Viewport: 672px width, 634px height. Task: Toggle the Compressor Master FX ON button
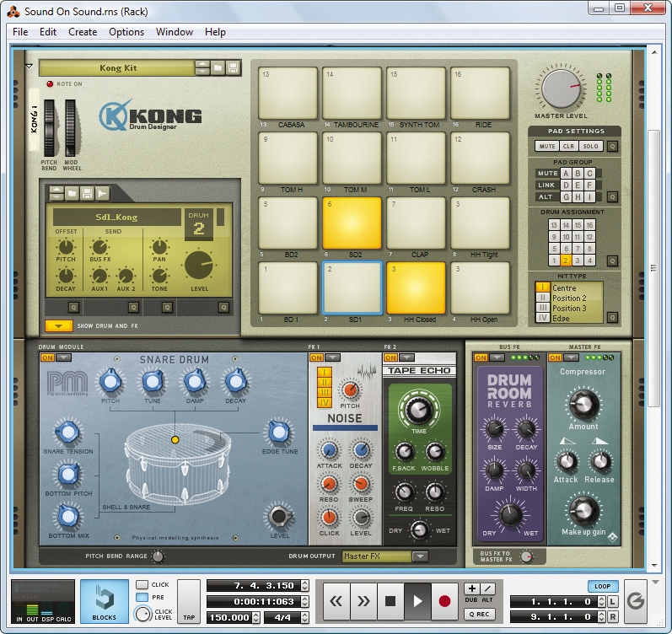(555, 357)
